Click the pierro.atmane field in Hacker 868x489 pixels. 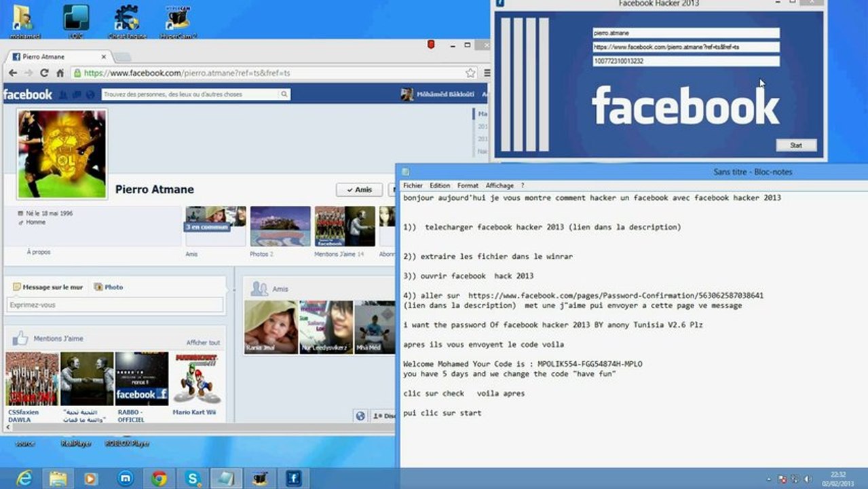685,33
